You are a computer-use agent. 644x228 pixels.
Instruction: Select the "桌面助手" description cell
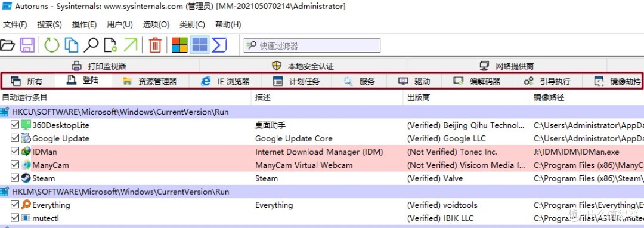tap(270, 125)
